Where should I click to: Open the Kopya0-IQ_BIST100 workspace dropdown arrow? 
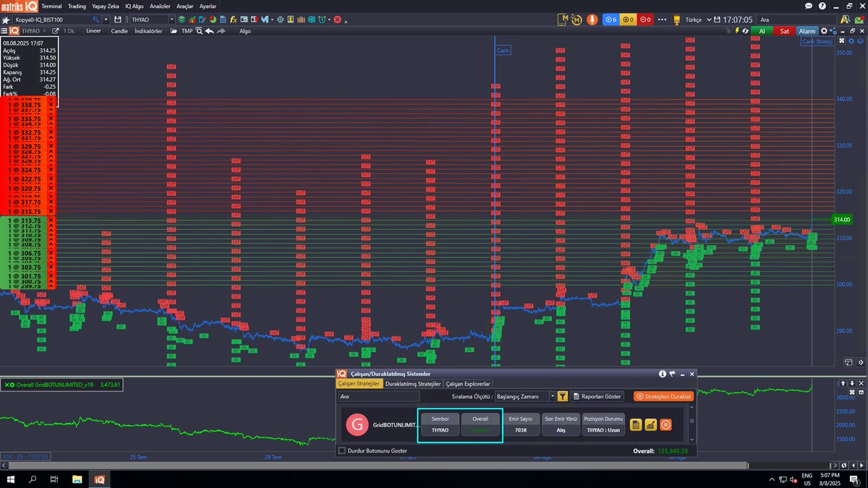point(106,20)
